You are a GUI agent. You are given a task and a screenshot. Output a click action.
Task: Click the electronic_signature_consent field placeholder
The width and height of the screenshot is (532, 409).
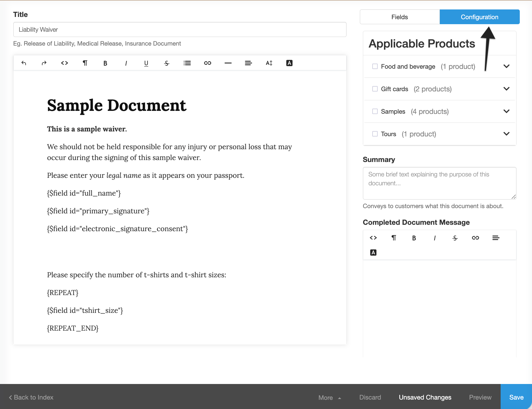(117, 229)
